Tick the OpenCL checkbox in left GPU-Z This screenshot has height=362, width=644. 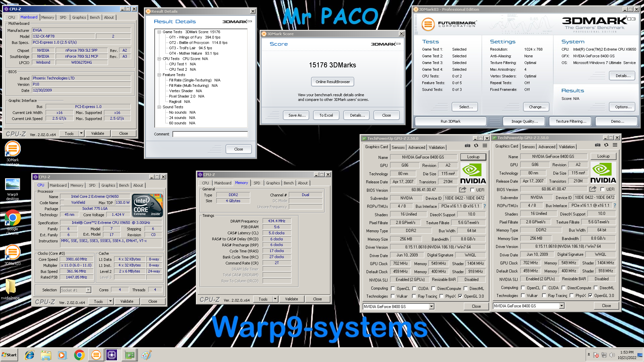[x=393, y=289]
